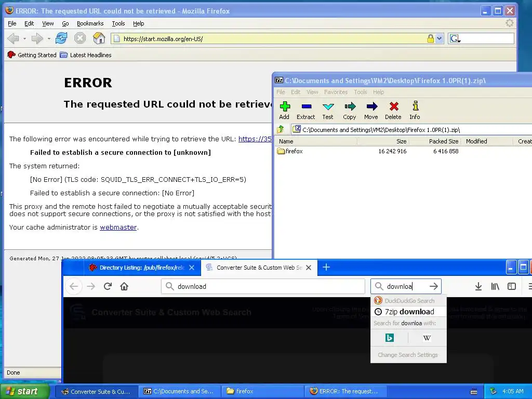The height and width of the screenshot is (399, 532).
Task: Open View menu in old Firefox
Action: coord(48,23)
